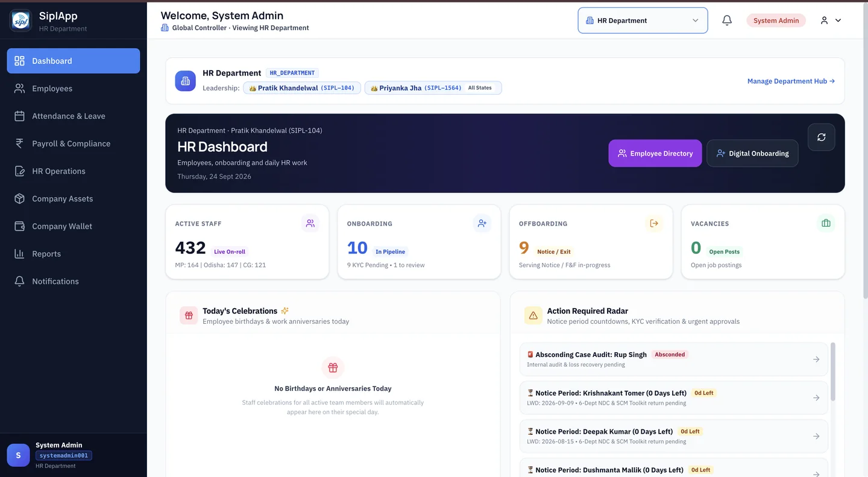
Task: Click Today's Celebrations gift icon
Action: [x=189, y=315]
